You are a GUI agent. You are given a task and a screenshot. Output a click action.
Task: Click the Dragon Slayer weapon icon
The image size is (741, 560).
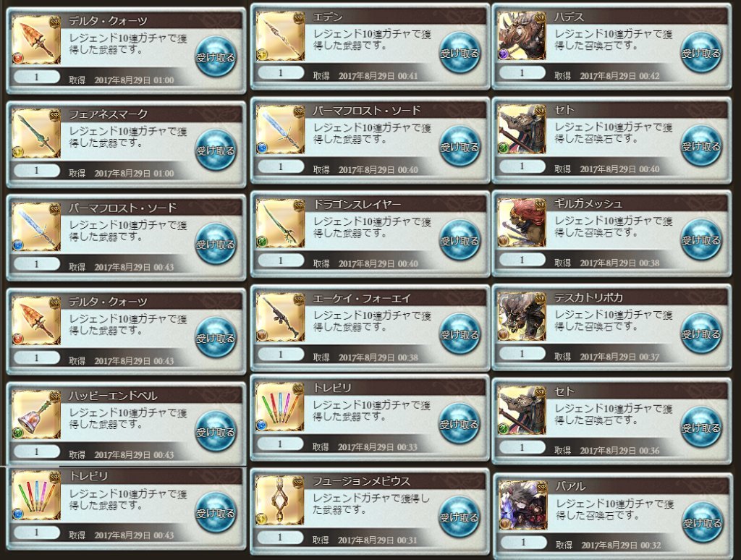pos(280,223)
